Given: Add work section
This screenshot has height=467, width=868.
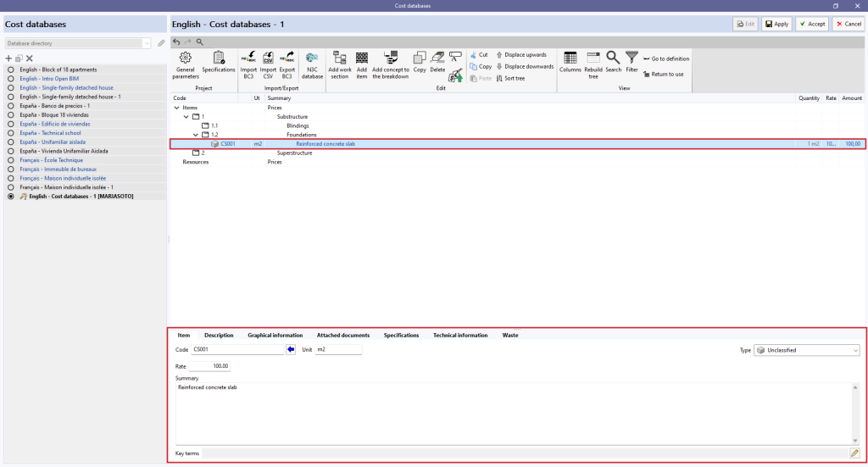Looking at the screenshot, I should [339, 64].
